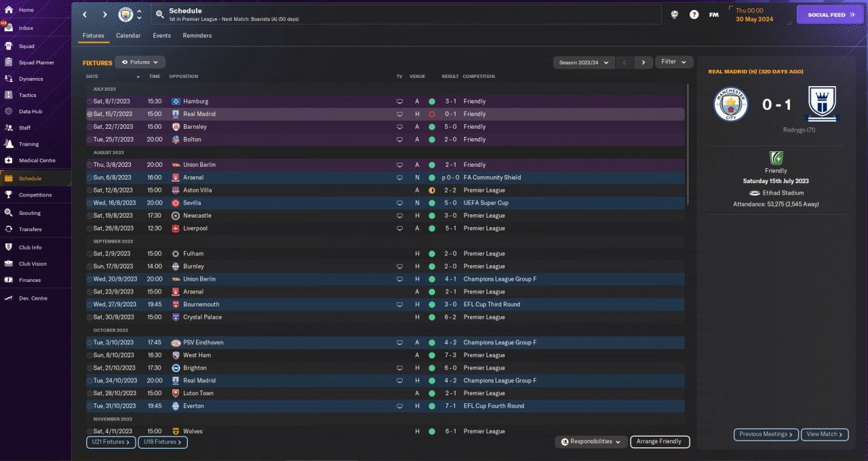Open the Home sidebar icon
The image size is (868, 461).
[9, 10]
